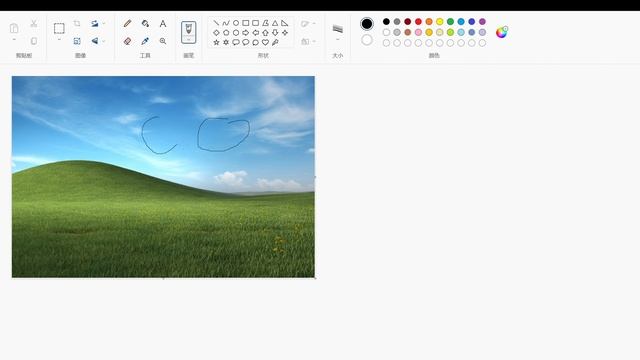Select the white Color 2 swatch
Image resolution: width=640 pixels, height=360 pixels.
pos(367,40)
